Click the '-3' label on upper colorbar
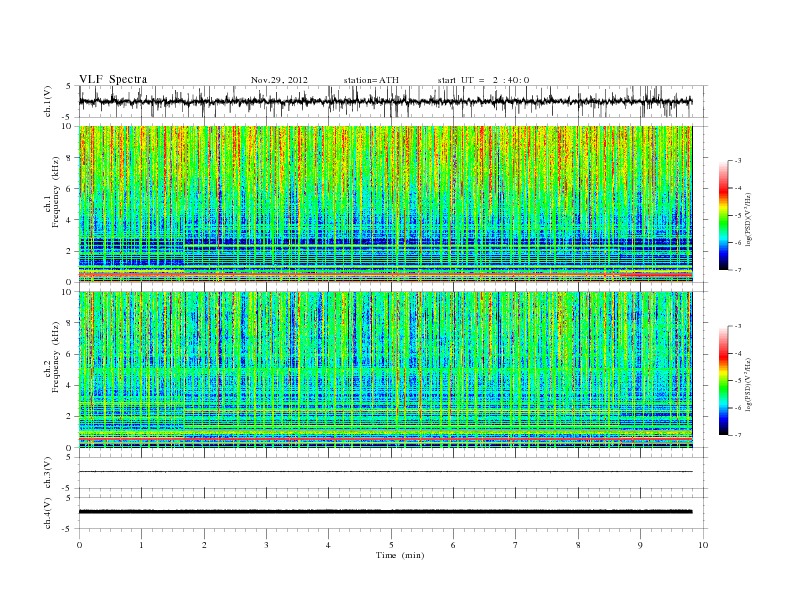Viewport: 792px width, 612px height. point(737,161)
